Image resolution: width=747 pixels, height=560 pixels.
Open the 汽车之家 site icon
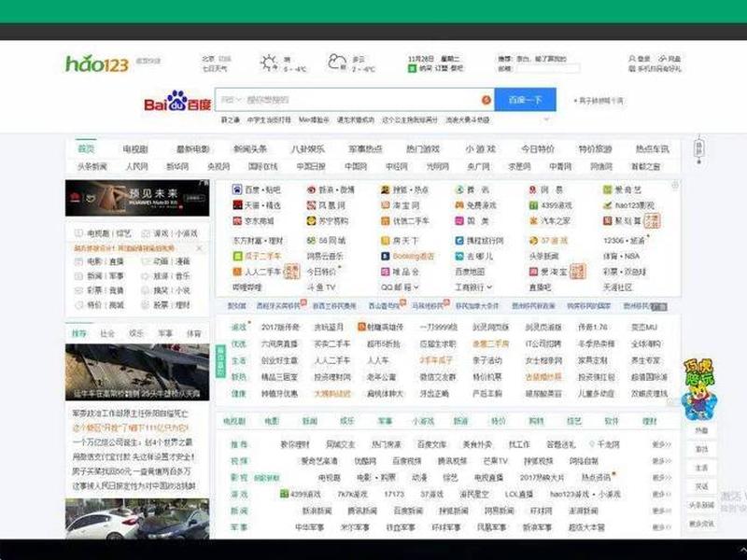[x=533, y=221]
